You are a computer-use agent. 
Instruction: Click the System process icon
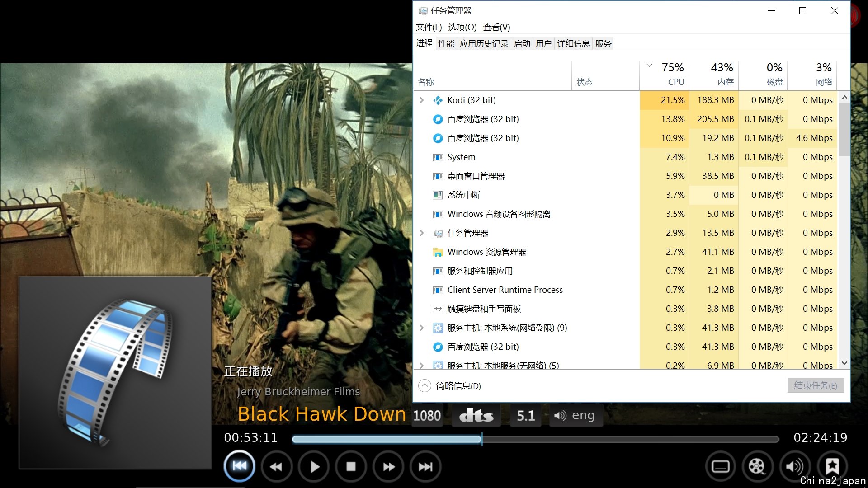pos(438,157)
